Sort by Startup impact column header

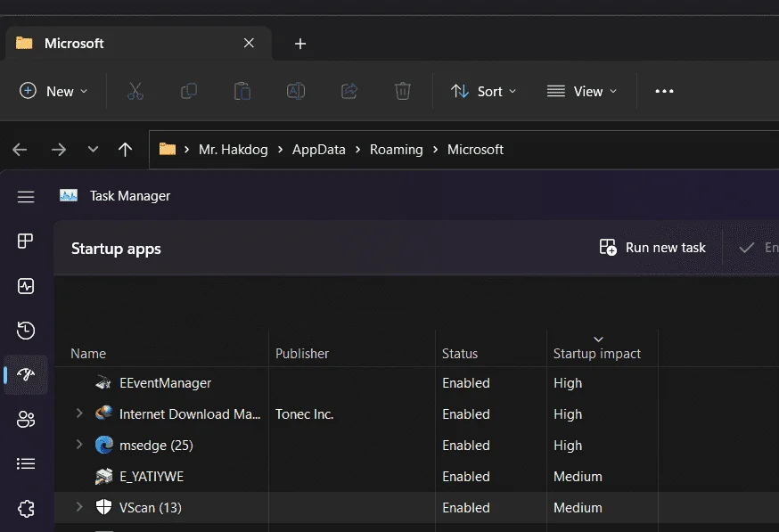pyautogui.click(x=596, y=354)
